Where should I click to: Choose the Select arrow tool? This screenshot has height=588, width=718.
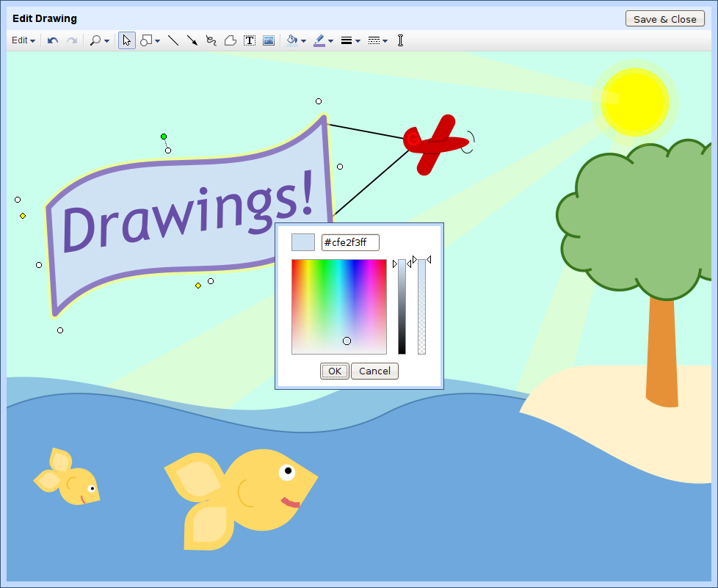point(127,40)
